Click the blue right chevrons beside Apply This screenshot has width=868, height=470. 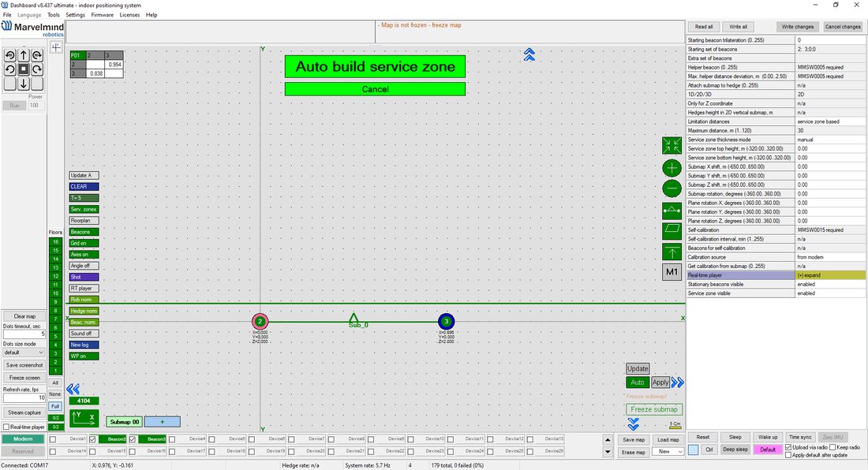[678, 382]
